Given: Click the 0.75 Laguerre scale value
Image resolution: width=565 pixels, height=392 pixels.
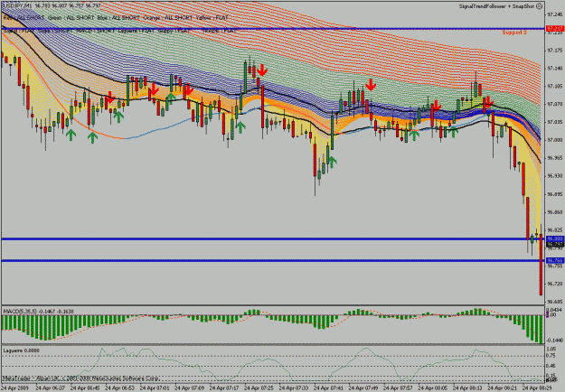Looking at the screenshot, I should tap(551, 356).
